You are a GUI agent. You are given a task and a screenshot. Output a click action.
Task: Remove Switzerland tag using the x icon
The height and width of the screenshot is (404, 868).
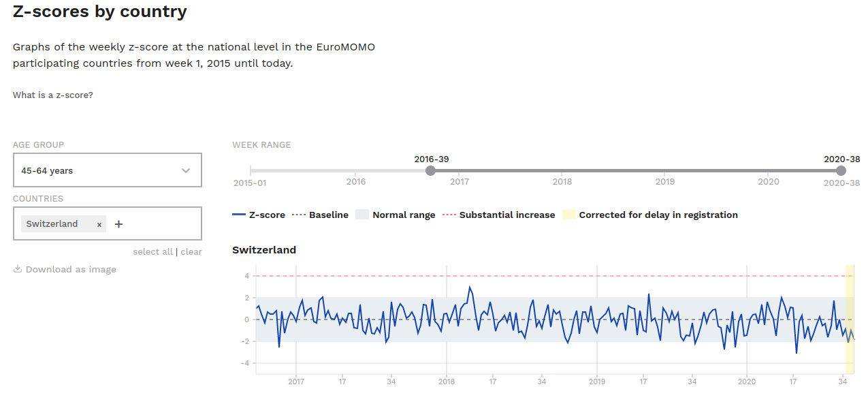point(99,224)
